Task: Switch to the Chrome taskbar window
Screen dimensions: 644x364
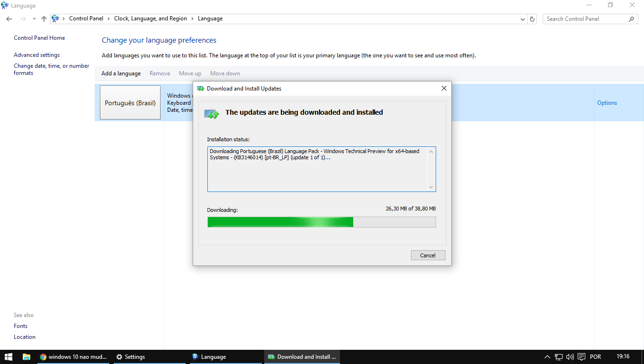Action: pos(73,357)
